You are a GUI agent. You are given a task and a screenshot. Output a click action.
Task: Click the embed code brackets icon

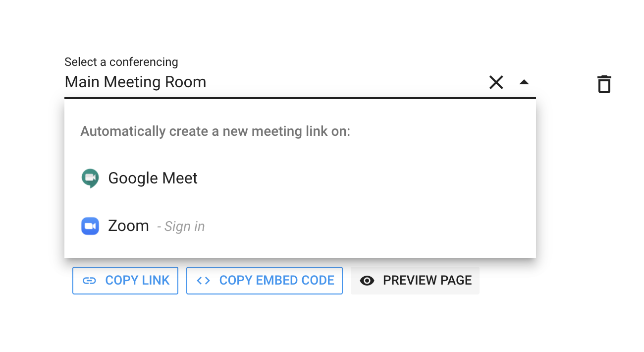point(203,281)
